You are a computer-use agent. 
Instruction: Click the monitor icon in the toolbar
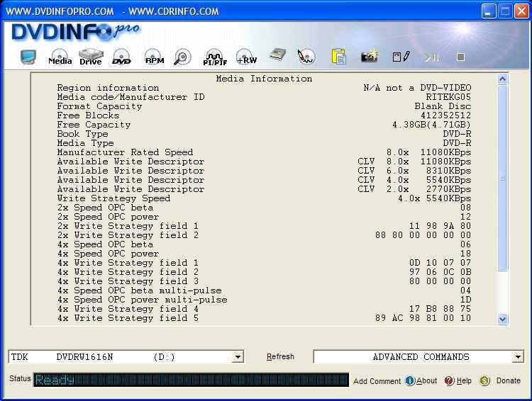(28, 57)
